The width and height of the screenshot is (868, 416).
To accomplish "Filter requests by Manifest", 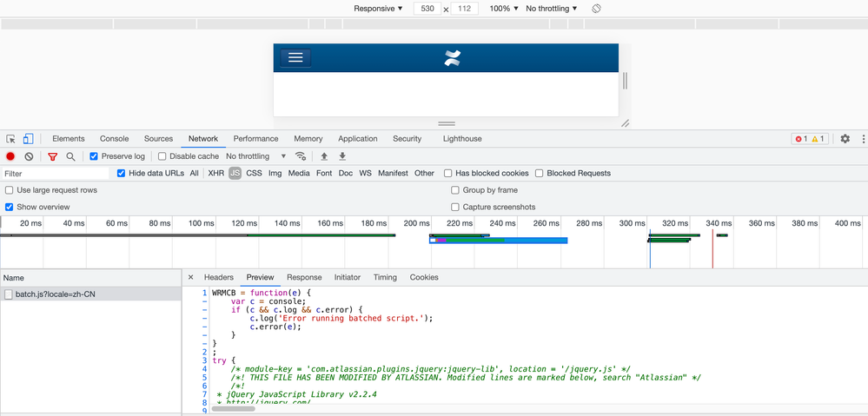I will 393,173.
